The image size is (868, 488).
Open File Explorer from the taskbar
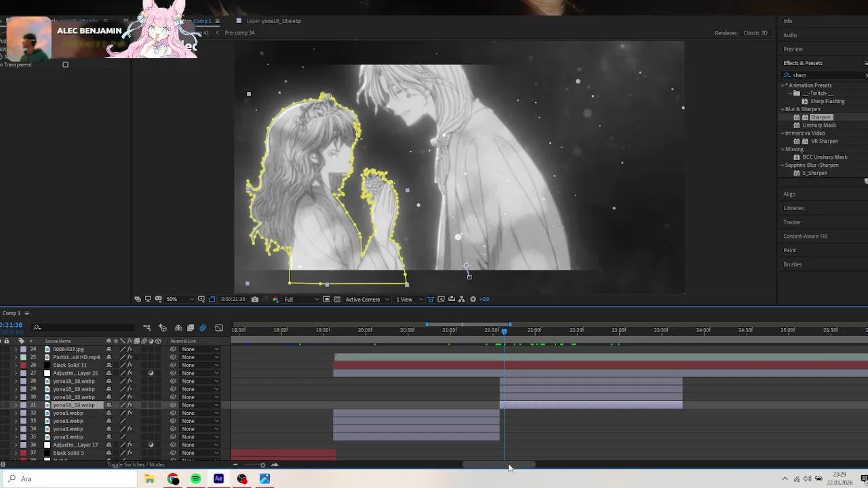tap(150, 479)
